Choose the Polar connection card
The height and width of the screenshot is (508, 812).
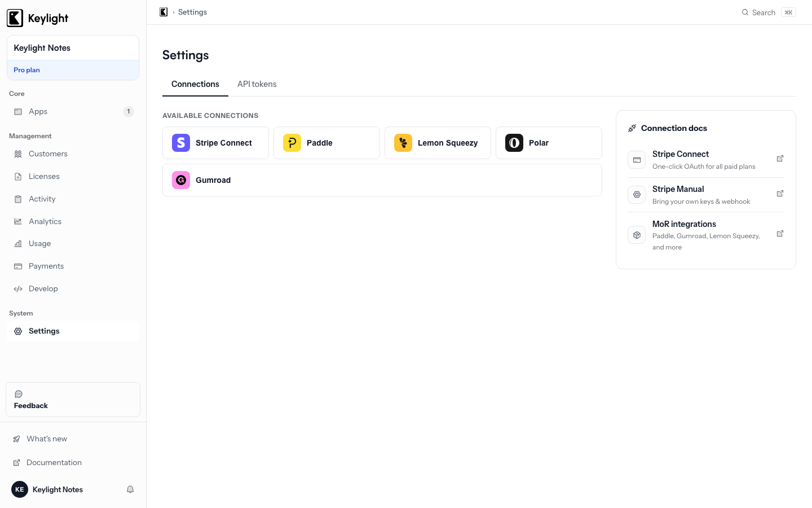(x=549, y=143)
